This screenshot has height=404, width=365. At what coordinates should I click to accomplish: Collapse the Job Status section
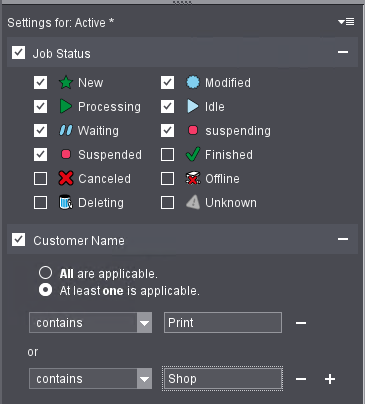tap(343, 52)
